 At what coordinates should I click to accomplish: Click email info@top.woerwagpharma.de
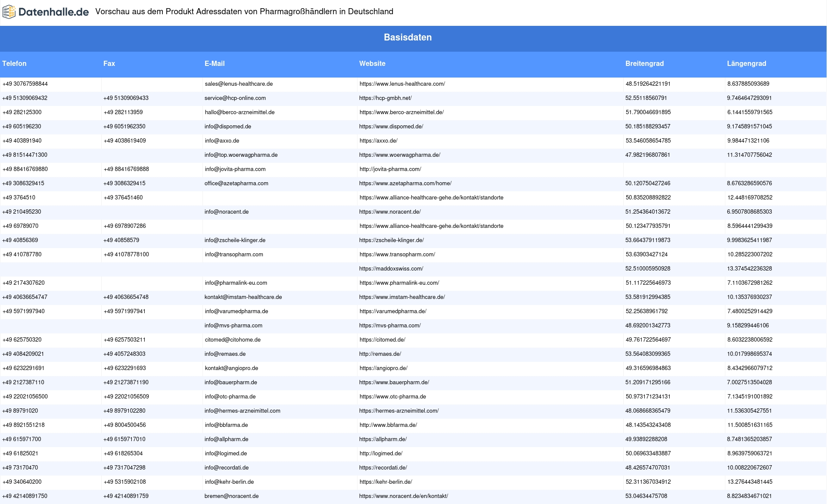[x=241, y=155]
